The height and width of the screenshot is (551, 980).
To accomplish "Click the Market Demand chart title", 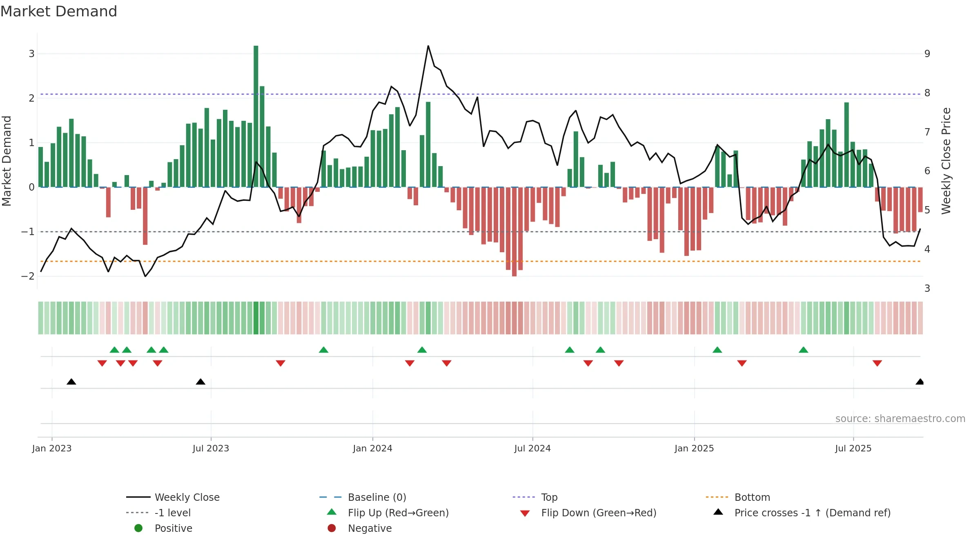I will point(59,11).
